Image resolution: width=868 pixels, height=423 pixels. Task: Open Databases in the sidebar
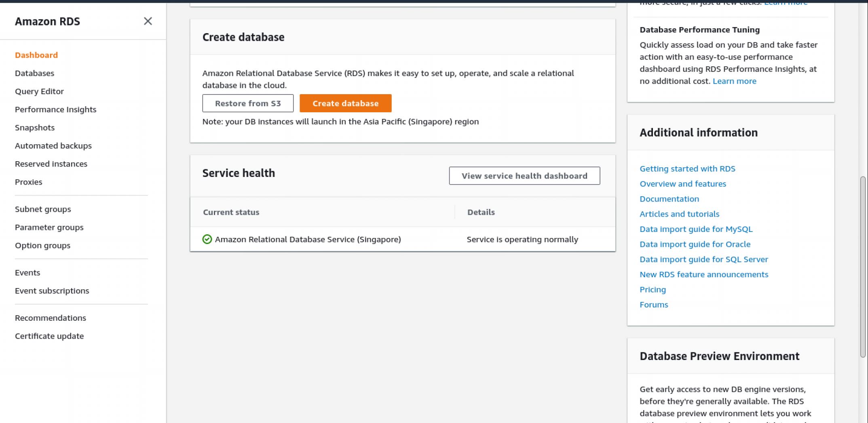[x=34, y=73]
